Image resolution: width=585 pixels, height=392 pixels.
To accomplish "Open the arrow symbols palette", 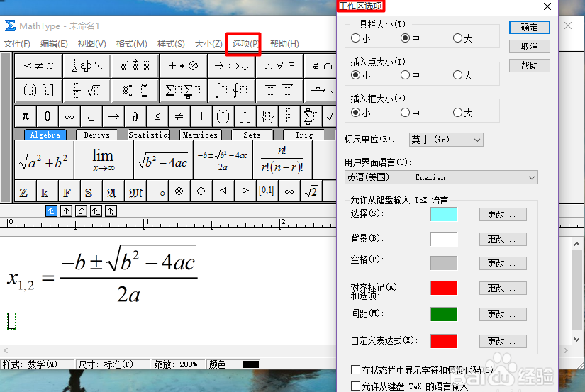I will [x=232, y=66].
